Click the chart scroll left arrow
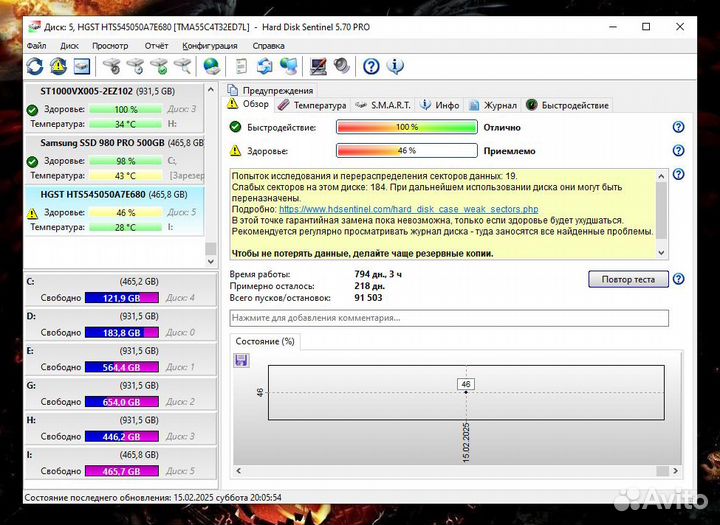Image resolution: width=720 pixels, height=525 pixels. click(238, 471)
